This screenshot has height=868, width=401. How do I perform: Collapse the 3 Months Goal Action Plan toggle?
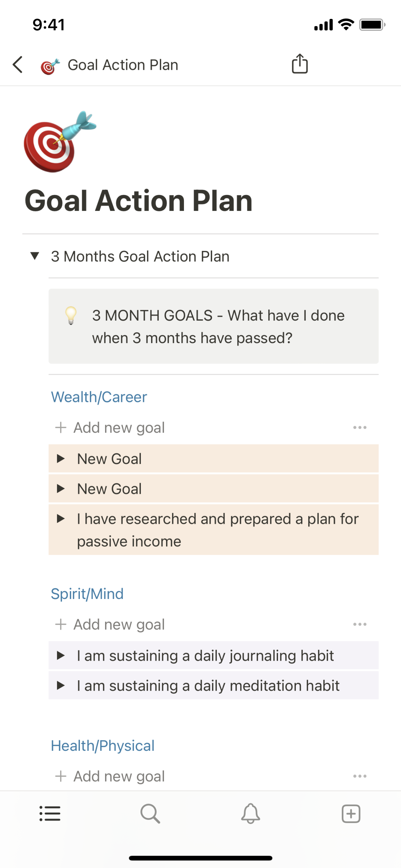click(35, 256)
